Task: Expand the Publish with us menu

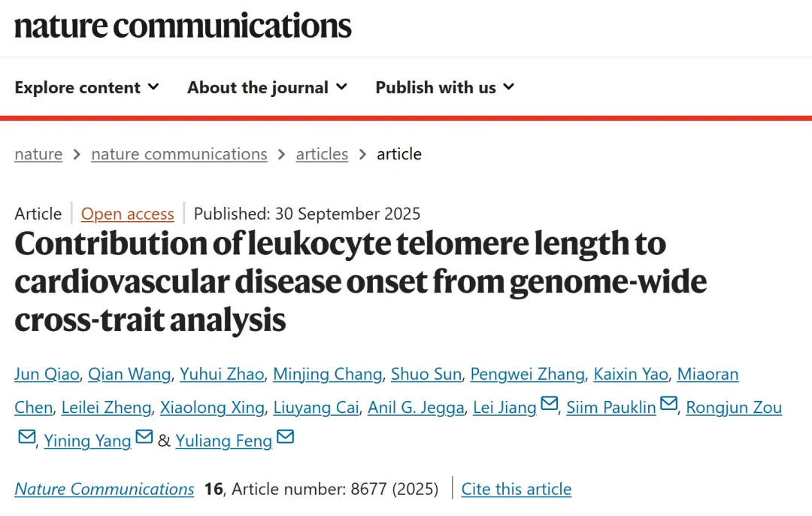Action: [x=444, y=87]
